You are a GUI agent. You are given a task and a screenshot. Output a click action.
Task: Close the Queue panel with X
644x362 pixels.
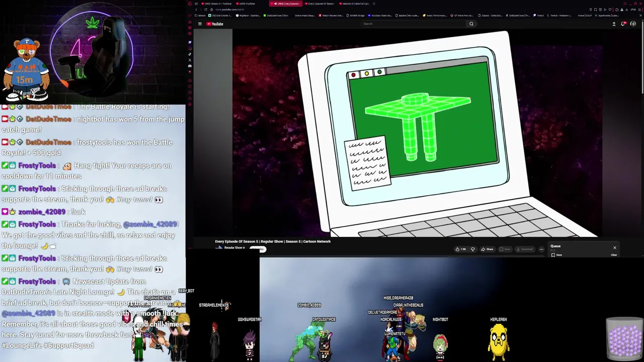coord(615,247)
